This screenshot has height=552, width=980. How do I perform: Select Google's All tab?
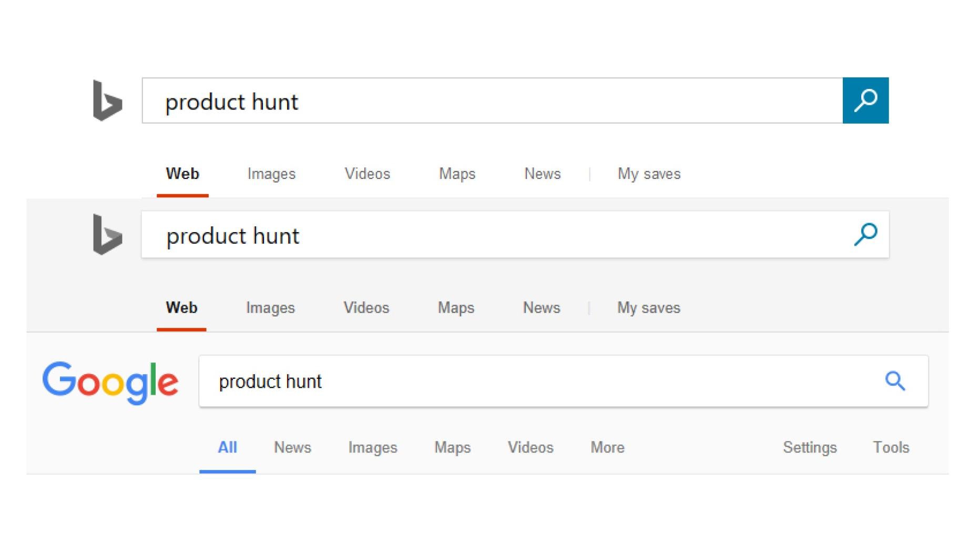point(227,447)
